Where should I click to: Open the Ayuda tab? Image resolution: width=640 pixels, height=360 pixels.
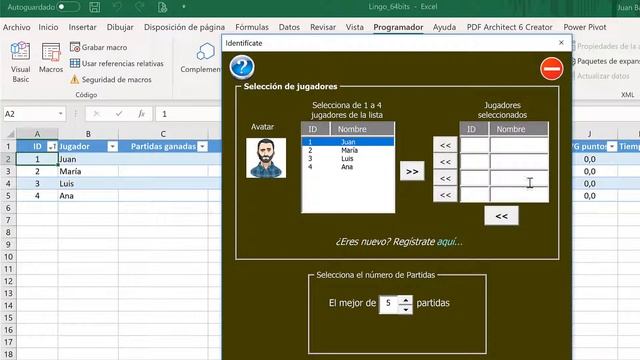[444, 27]
